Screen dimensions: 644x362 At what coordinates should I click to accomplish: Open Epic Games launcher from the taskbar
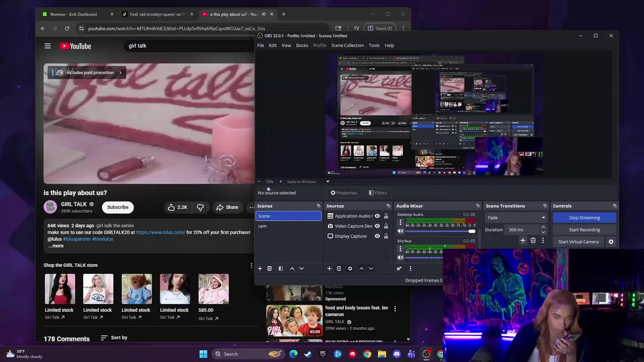[x=323, y=354]
